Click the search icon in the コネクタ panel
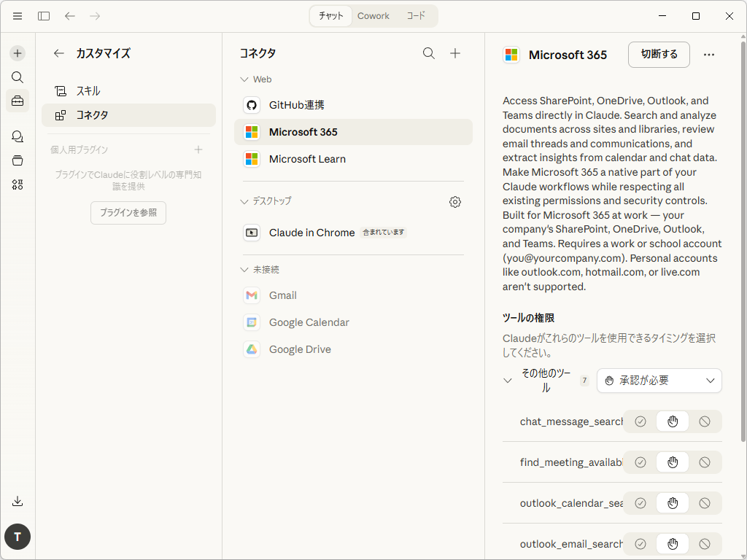This screenshot has width=747, height=560. (x=429, y=53)
